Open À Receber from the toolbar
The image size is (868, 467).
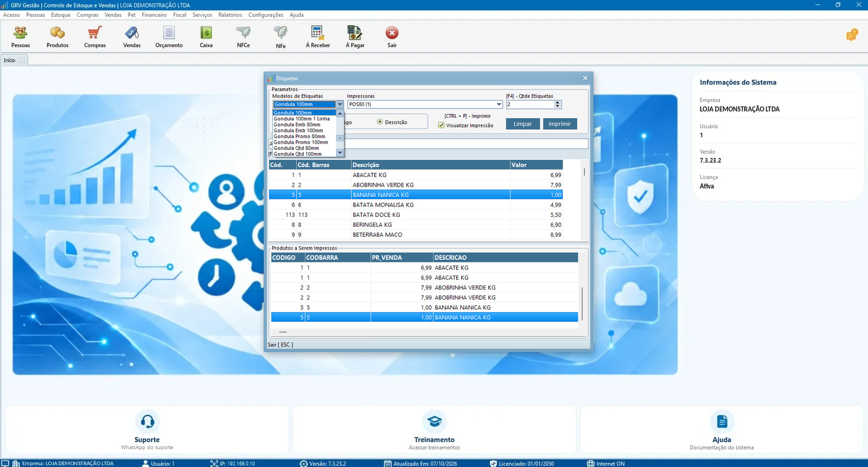tap(318, 37)
